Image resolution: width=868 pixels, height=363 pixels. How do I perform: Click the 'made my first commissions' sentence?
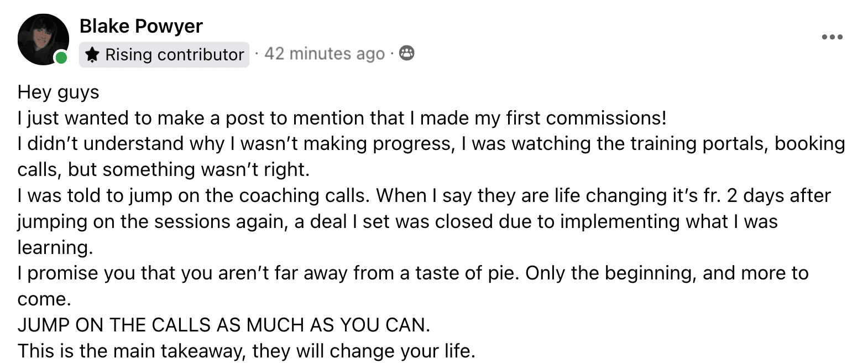(342, 118)
